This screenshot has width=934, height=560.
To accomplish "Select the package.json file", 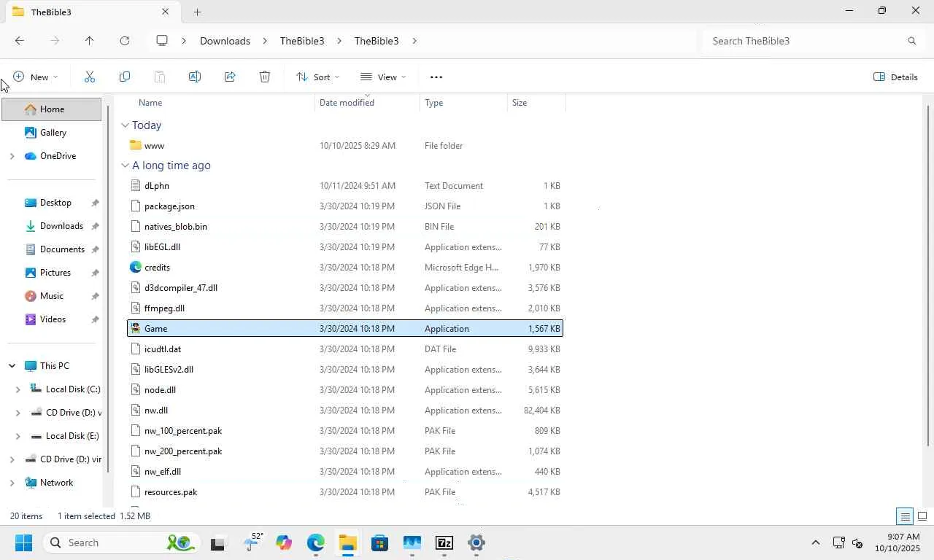I will point(345,206).
